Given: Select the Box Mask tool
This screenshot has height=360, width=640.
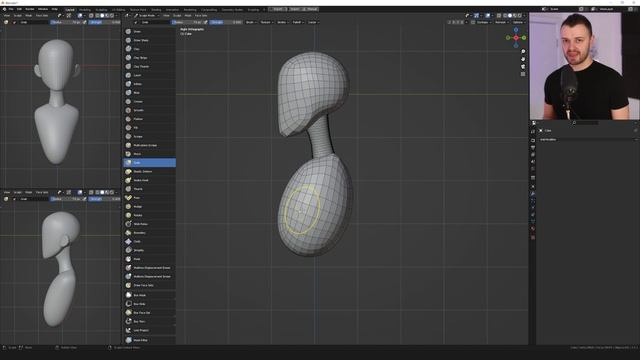Looking at the screenshot, I should coord(149,295).
